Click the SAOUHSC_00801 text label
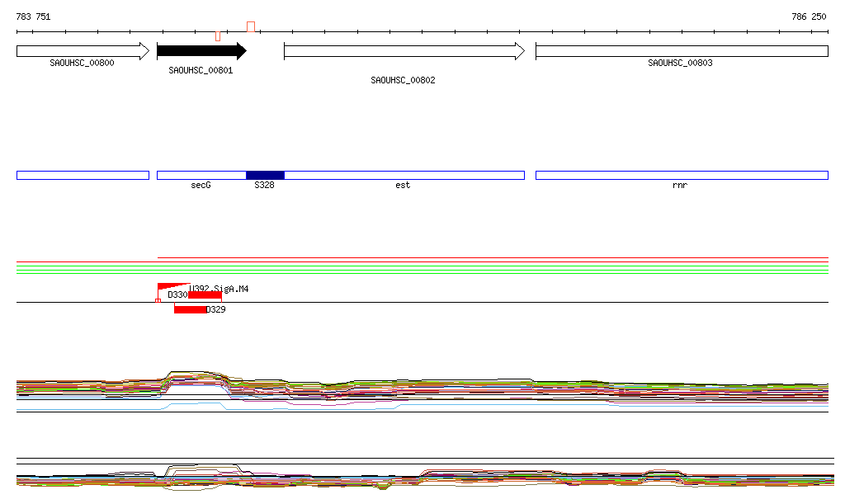 [201, 71]
